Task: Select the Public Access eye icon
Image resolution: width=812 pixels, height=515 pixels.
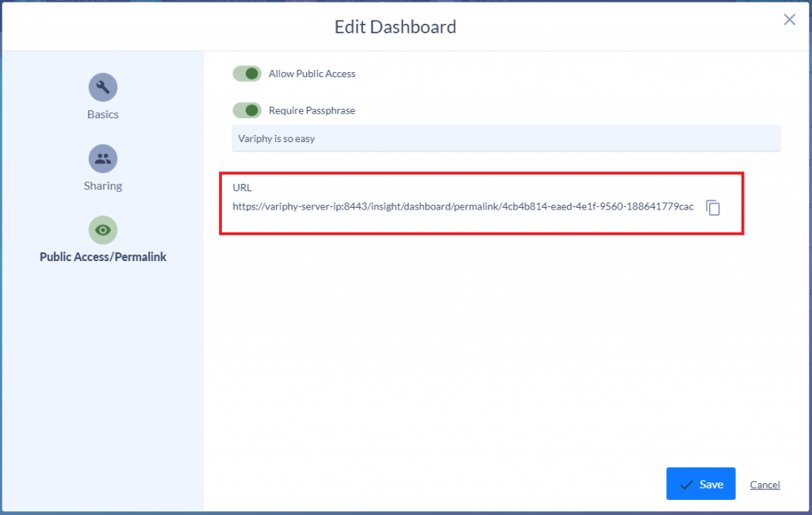Action: tap(102, 230)
